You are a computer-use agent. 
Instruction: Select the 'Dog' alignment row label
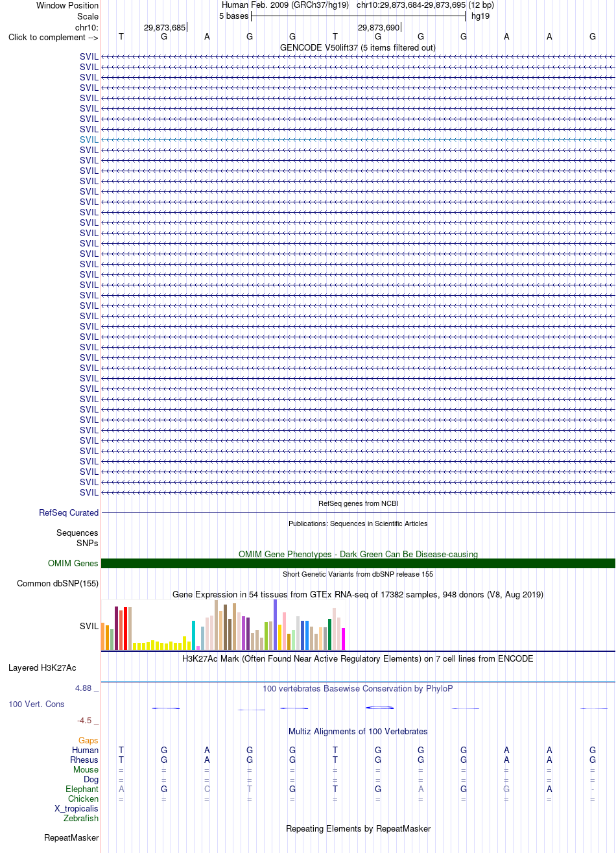[x=91, y=779]
